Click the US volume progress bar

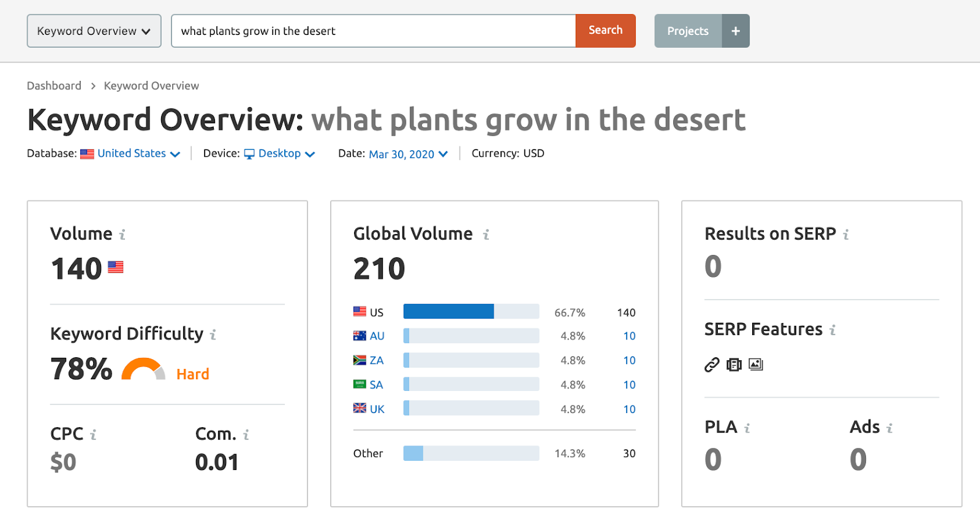coord(471,311)
